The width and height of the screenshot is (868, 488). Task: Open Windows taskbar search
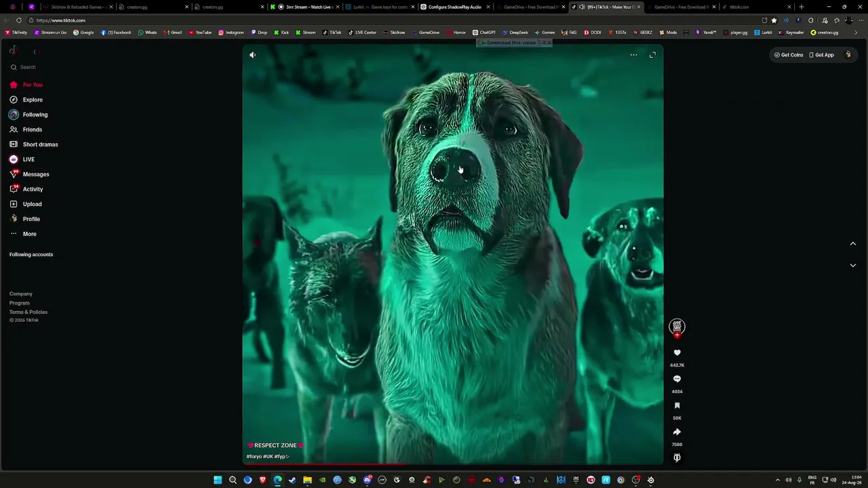tap(233, 480)
